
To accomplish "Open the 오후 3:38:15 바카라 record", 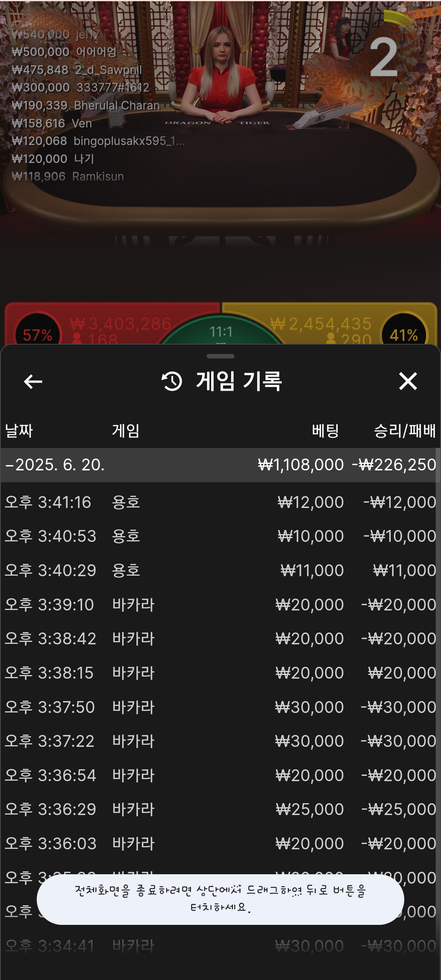I will point(220,673).
